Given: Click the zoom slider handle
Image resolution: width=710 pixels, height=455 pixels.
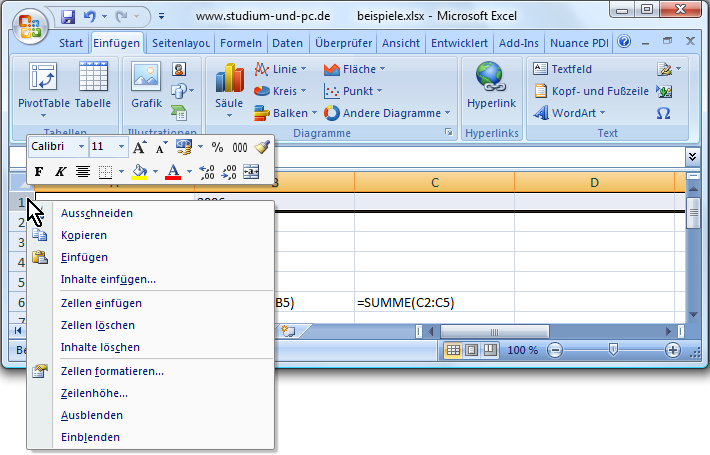Looking at the screenshot, I should point(613,350).
